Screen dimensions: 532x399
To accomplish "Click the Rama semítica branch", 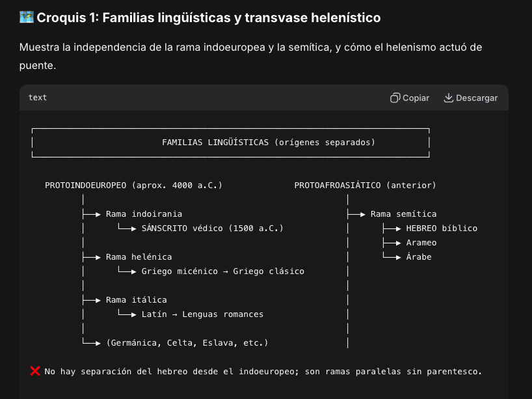I will pyautogui.click(x=403, y=214).
